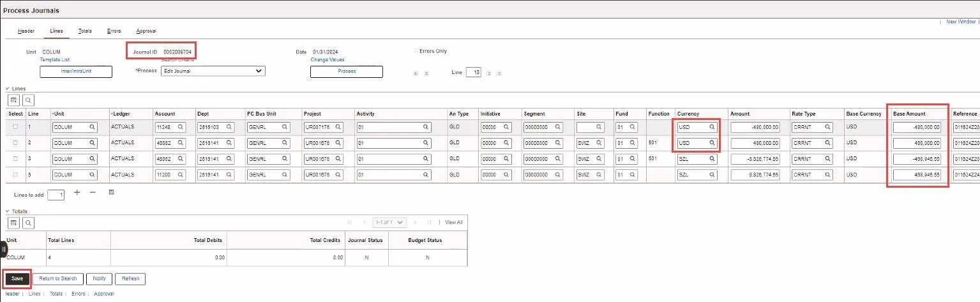Switch to the Approval tab
980x302 pixels.
pyautogui.click(x=146, y=31)
